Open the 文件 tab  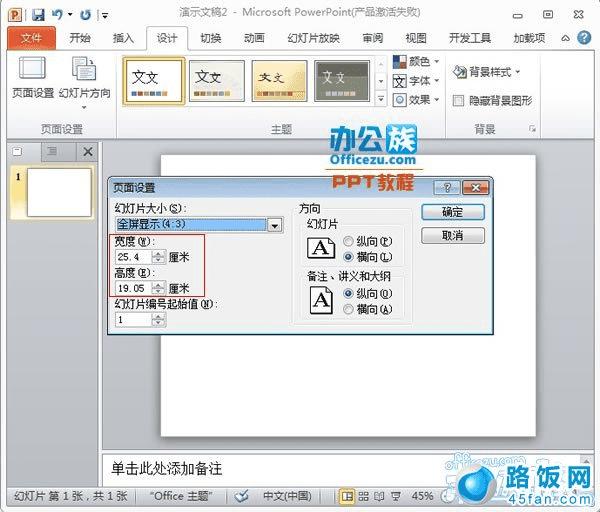pos(31,38)
